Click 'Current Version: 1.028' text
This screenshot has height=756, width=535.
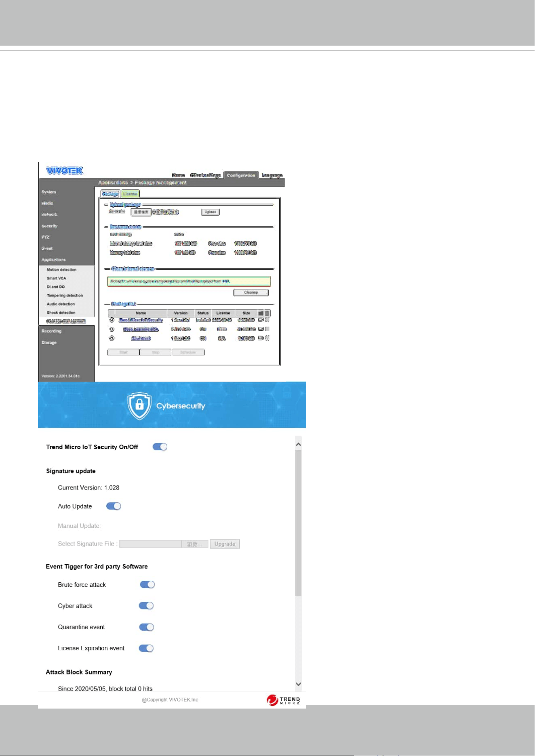[x=88, y=487]
